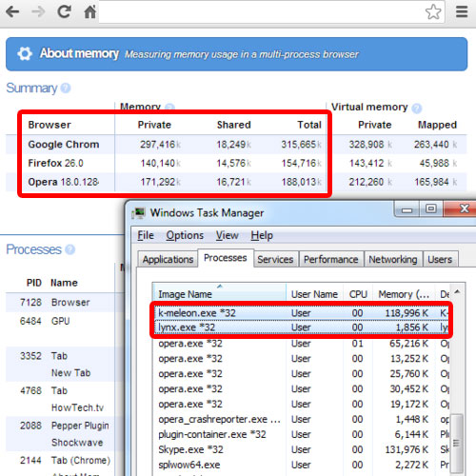Click scrollbar up arrow in process list

click(457, 291)
